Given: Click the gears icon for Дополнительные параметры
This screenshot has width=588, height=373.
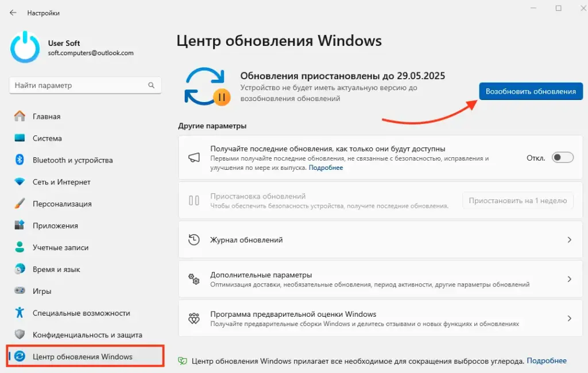Looking at the screenshot, I should (194, 279).
